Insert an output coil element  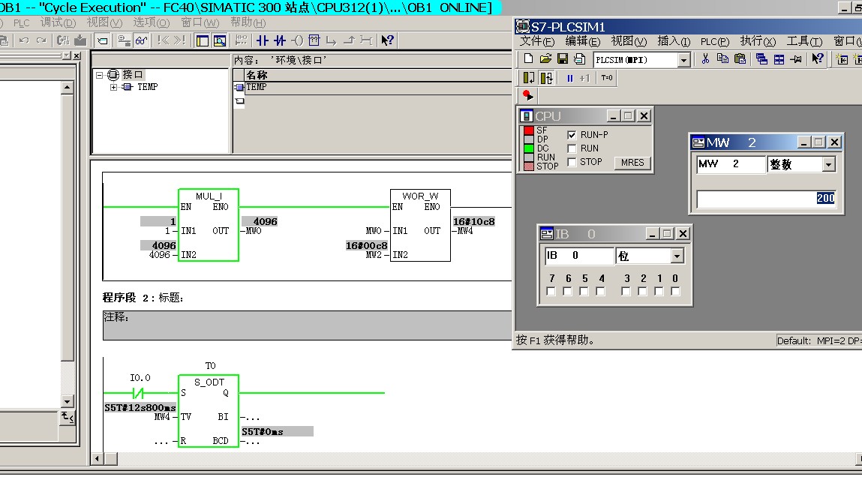(297, 40)
